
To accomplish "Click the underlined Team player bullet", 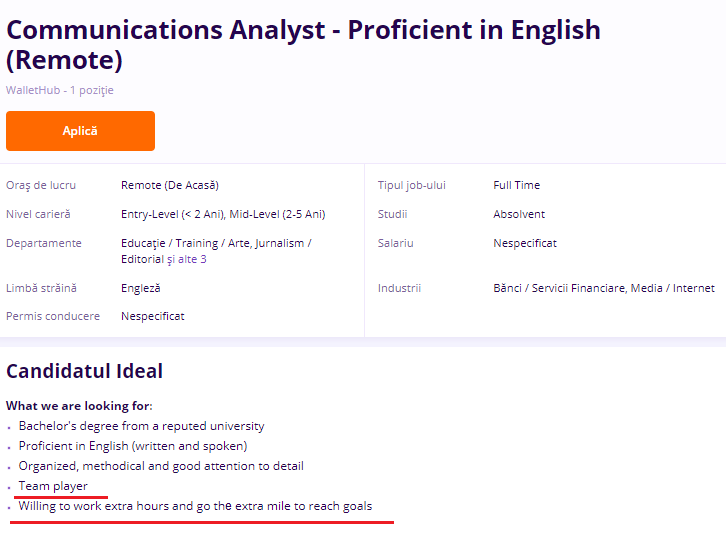I will click(x=53, y=486).
